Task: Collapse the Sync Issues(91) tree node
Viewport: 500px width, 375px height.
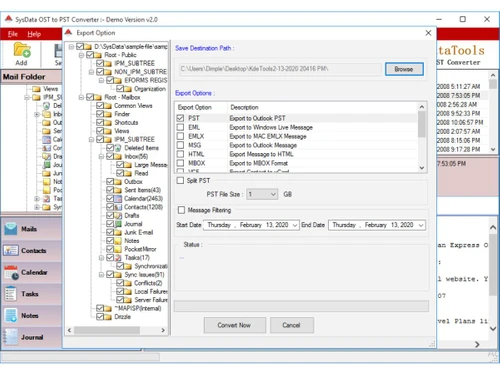Action: (101, 275)
